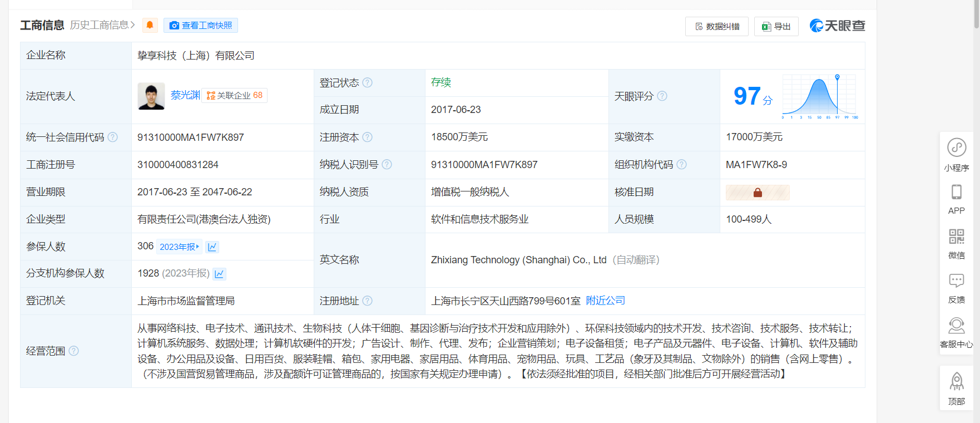980x423 pixels.
Task: Click paid-in capital 17000万美元
Action: click(x=754, y=137)
